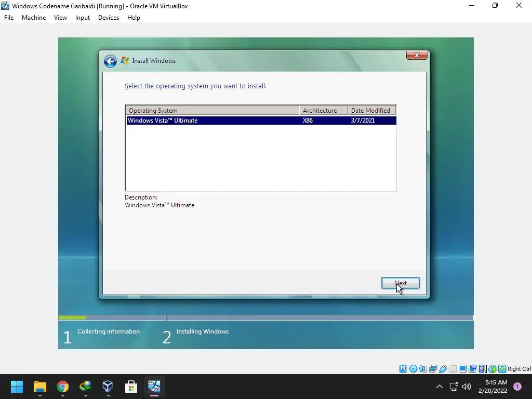Open VirtualBox Manager from the taskbar
The image size is (532, 399).
(x=108, y=387)
